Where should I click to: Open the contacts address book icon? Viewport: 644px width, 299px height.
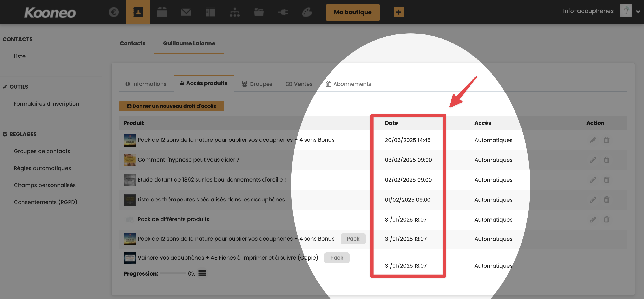(138, 12)
